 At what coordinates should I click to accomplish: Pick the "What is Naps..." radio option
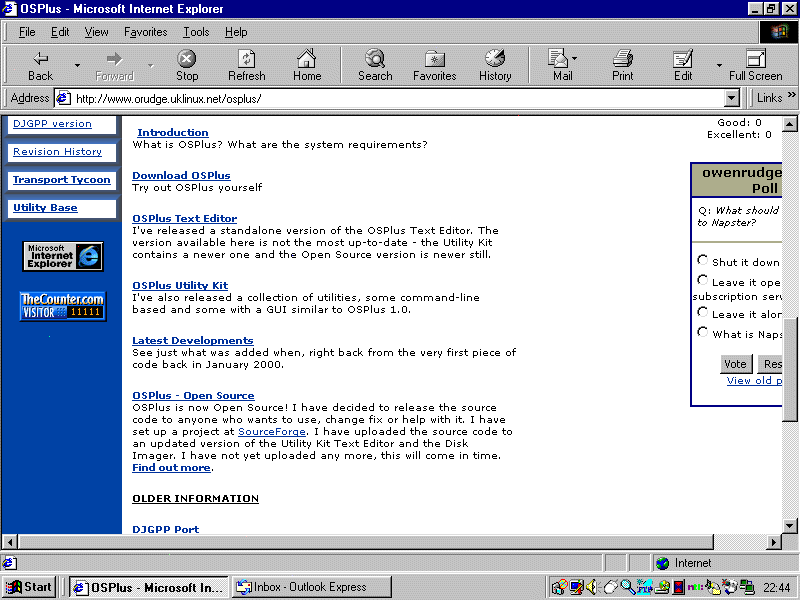click(x=703, y=333)
